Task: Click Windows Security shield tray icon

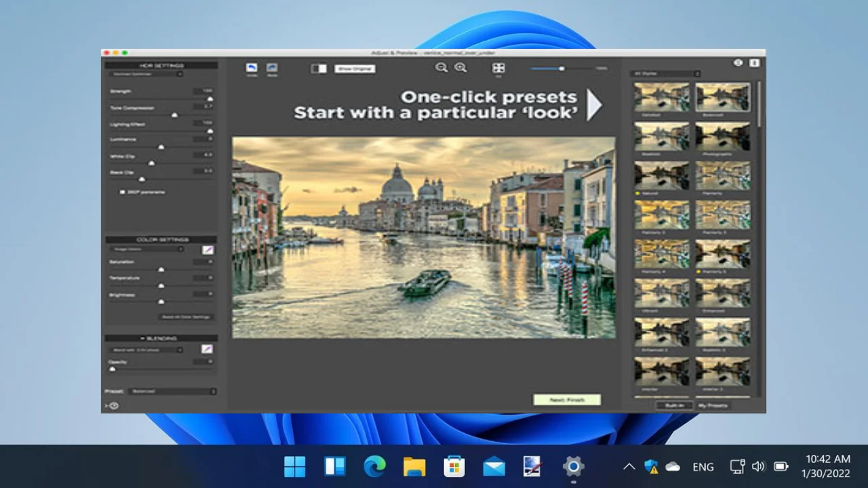Action: [651, 466]
